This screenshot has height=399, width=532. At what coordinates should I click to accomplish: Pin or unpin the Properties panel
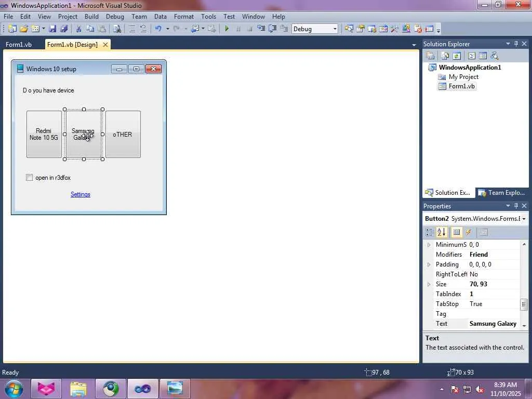pyautogui.click(x=516, y=206)
